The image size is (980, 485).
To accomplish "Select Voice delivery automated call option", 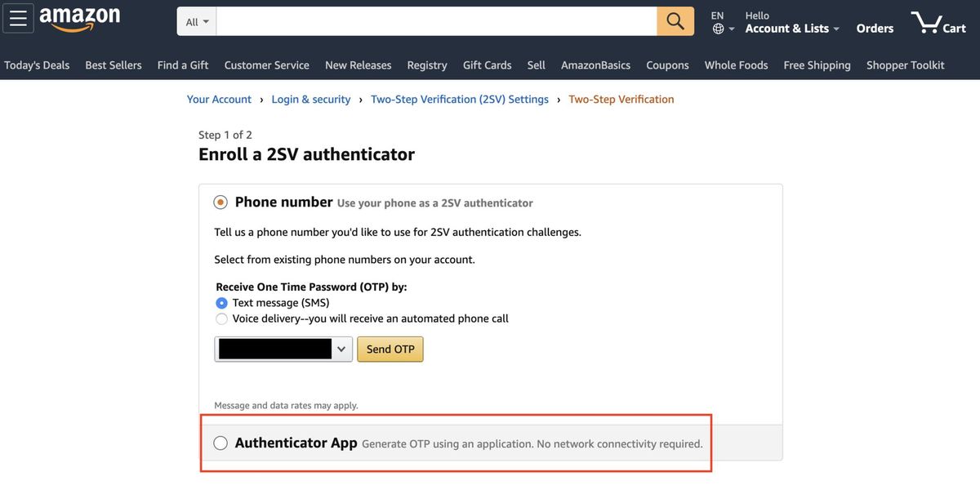I will (221, 319).
